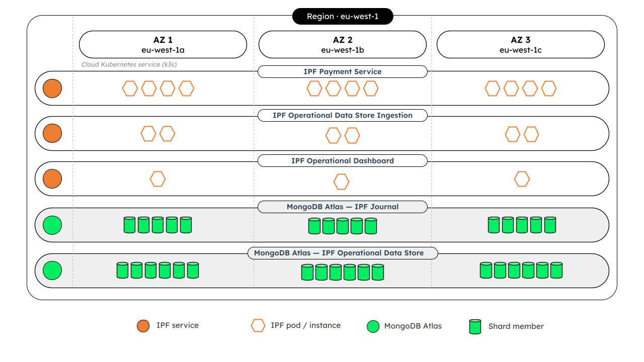The height and width of the screenshot is (362, 644).
Task: Select first Ingestion pod hexagon in AZ 3
Action: click(x=513, y=134)
